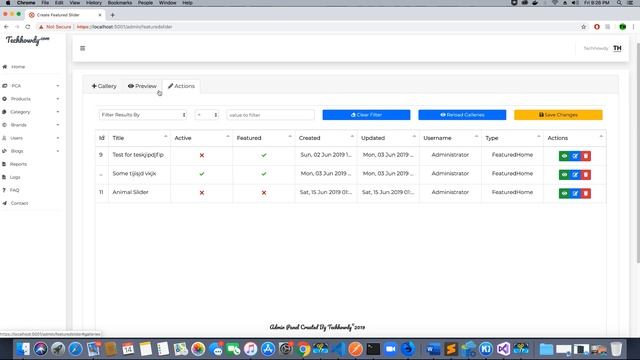
Task: Select the Actions tab
Action: 181,86
